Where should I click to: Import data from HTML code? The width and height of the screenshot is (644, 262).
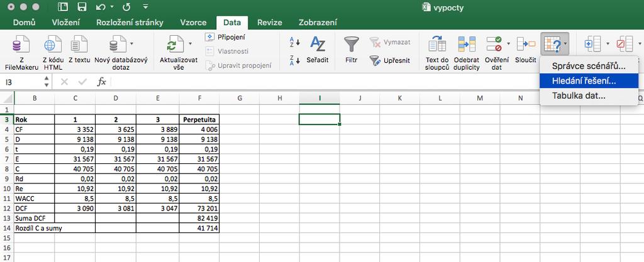point(52,53)
